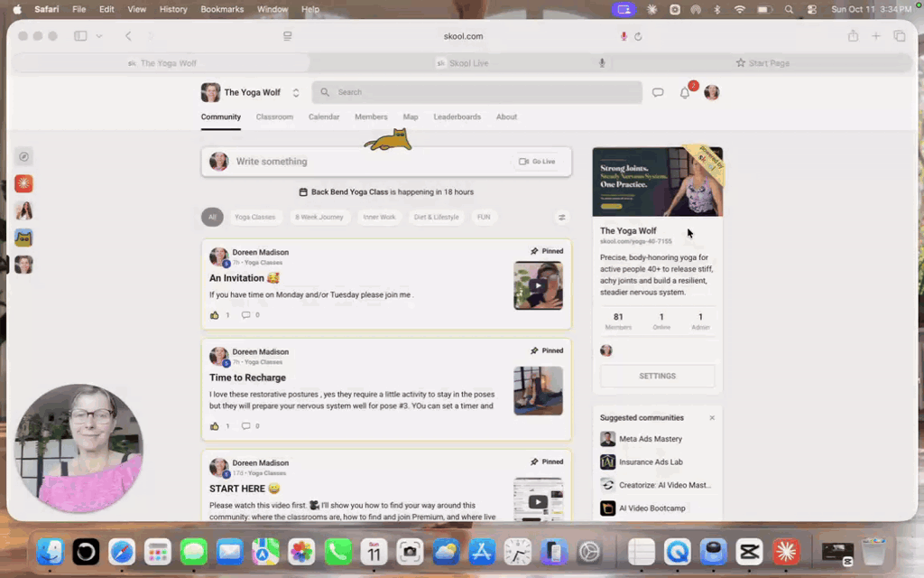This screenshot has height=578, width=924.
Task: Open the Safari History menu
Action: click(x=173, y=9)
